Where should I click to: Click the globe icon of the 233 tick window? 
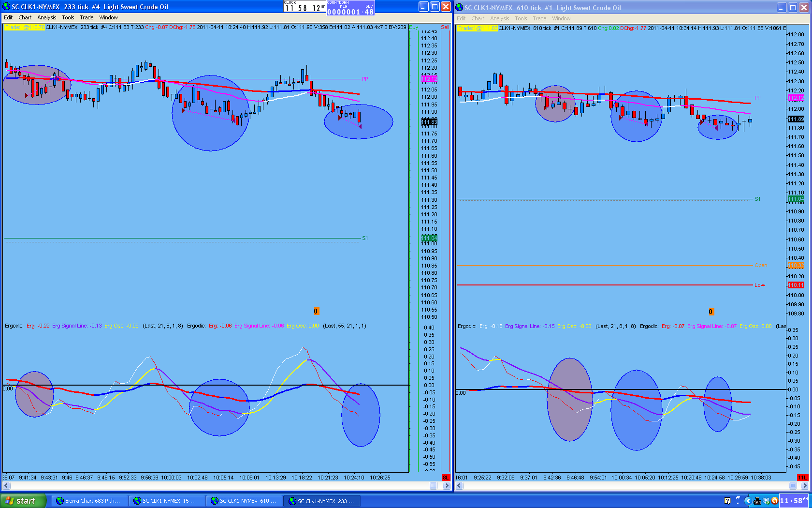[6, 7]
